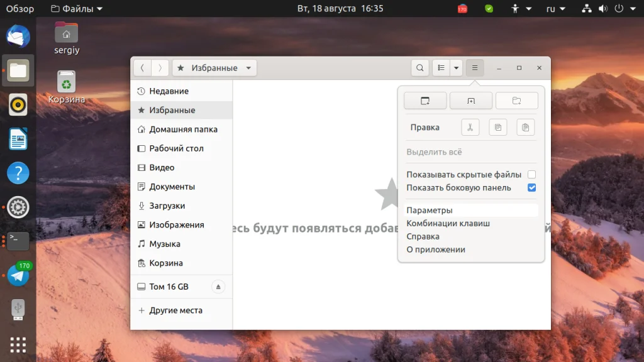Image resolution: width=644 pixels, height=362 pixels.
Task: Open the Файлы app menu
Action: pyautogui.click(x=76, y=9)
